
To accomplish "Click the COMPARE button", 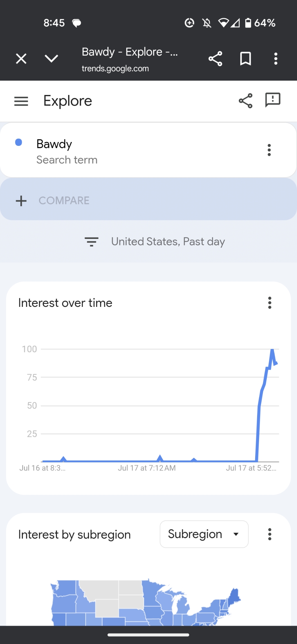I will (x=64, y=201).
